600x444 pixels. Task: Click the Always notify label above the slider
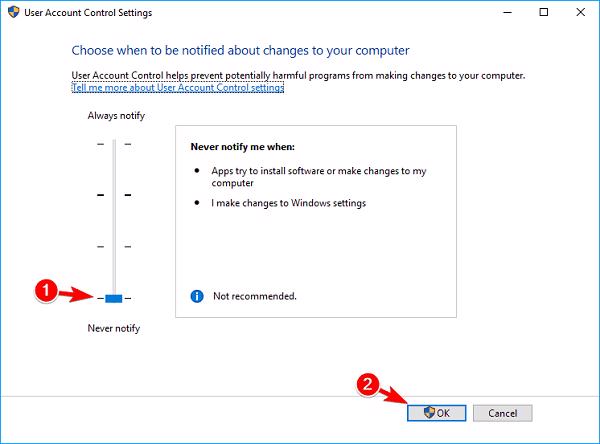pyautogui.click(x=116, y=116)
